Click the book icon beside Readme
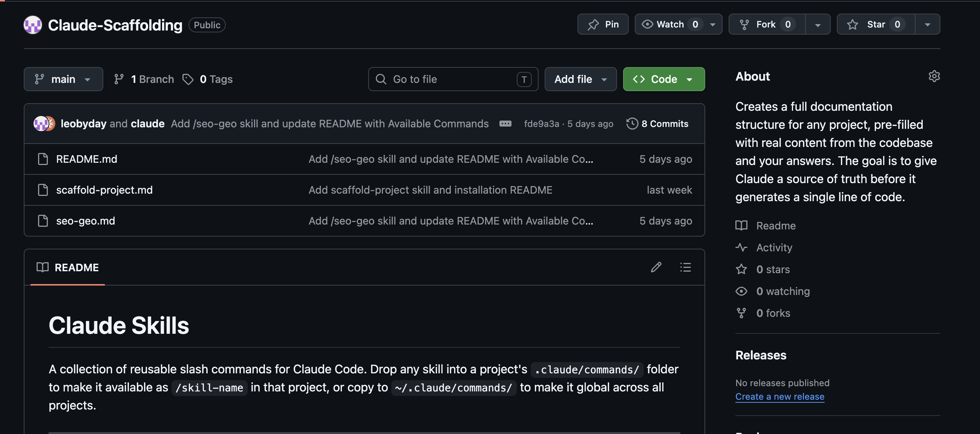The image size is (980, 434). pyautogui.click(x=741, y=226)
